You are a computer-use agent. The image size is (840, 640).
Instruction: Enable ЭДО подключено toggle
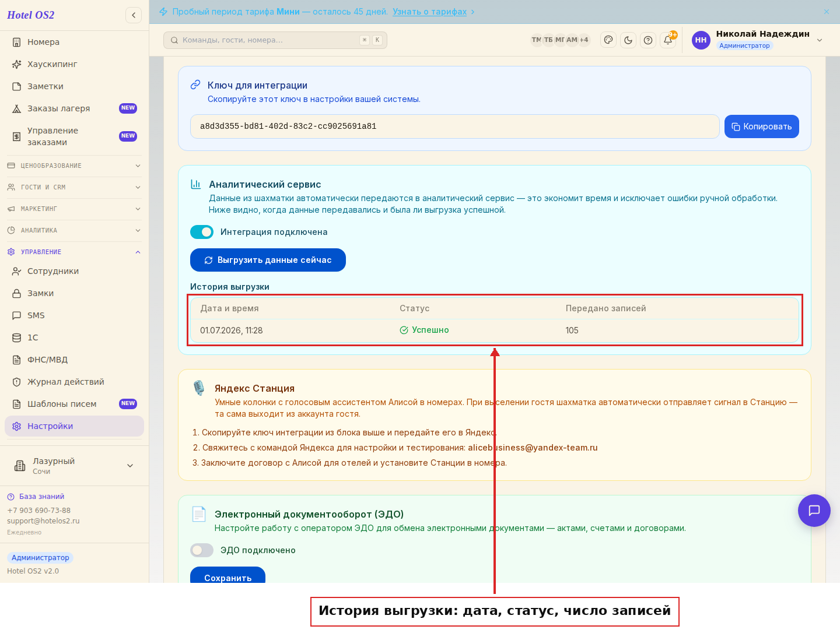click(202, 550)
